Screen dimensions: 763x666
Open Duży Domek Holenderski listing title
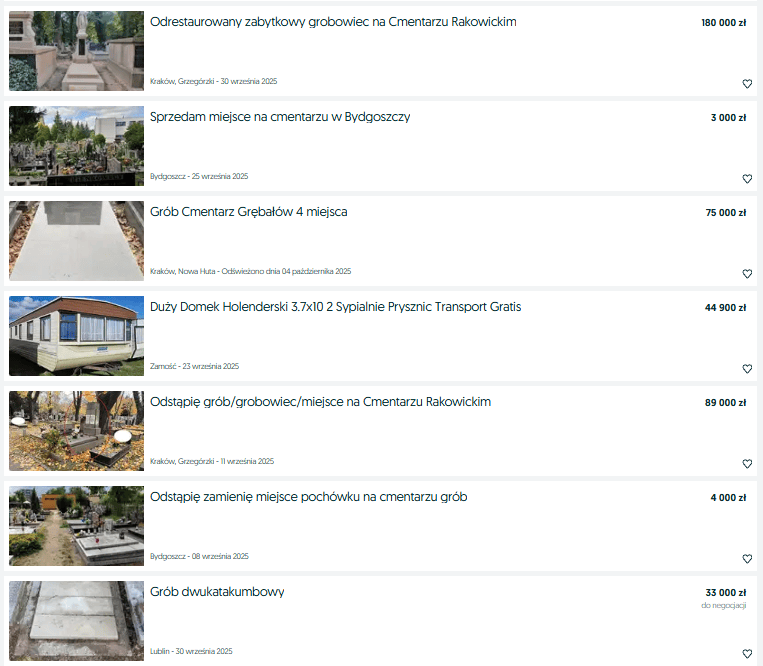335,307
